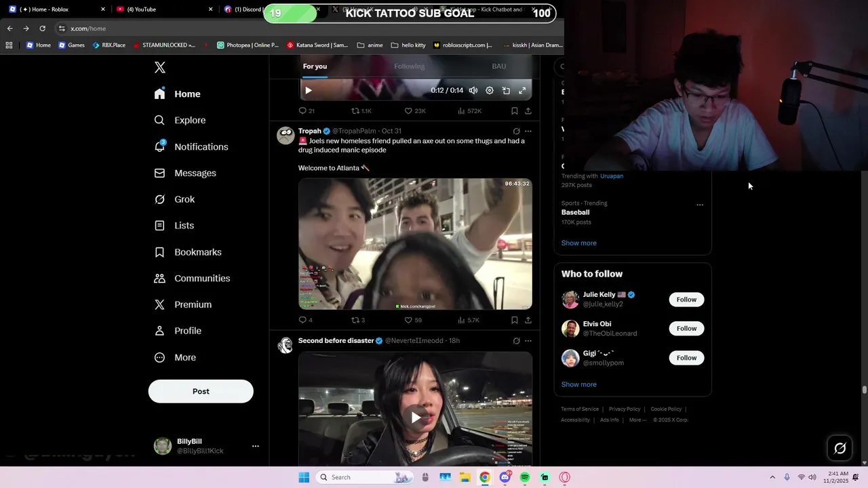Image resolution: width=868 pixels, height=488 pixels.
Task: Show more trending topics
Action: point(579,243)
